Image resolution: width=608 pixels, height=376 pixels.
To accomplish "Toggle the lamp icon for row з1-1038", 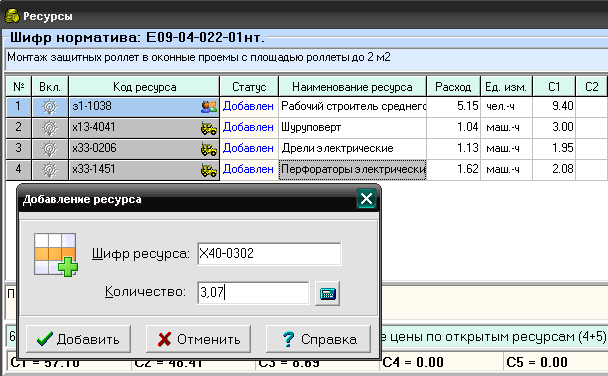I will click(x=50, y=107).
